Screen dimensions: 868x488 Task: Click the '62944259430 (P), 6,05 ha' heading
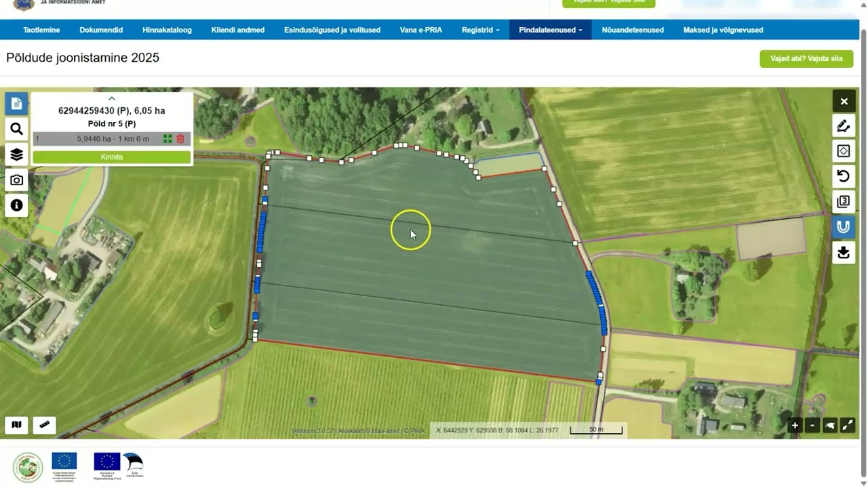pos(112,110)
